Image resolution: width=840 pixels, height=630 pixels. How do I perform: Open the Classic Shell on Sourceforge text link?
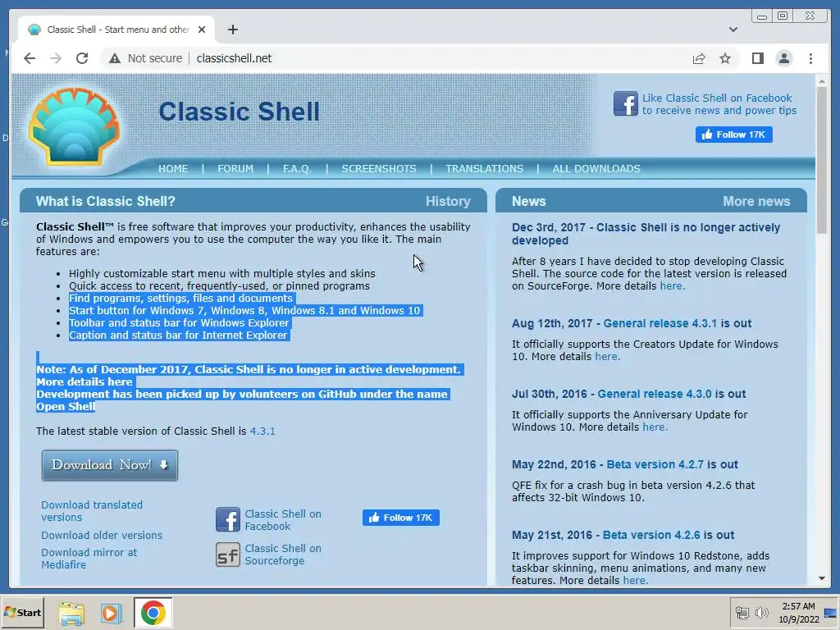tap(283, 555)
